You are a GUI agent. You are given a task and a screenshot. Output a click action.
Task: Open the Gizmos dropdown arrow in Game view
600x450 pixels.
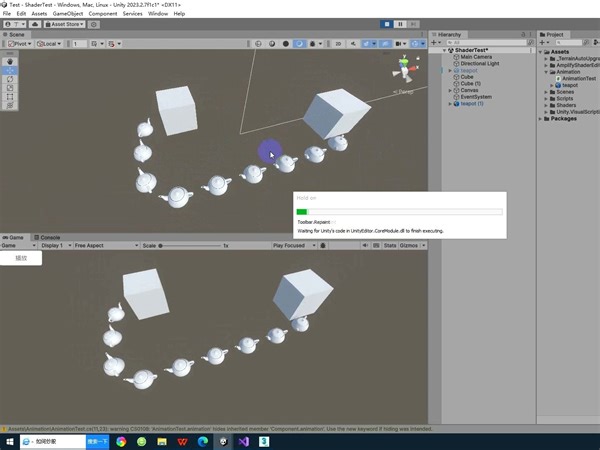[423, 246]
